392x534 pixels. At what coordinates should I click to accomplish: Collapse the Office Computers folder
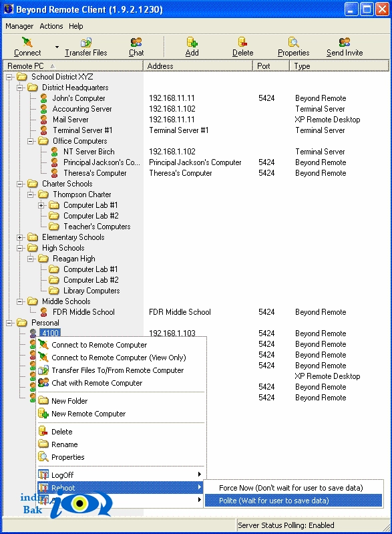(x=31, y=141)
